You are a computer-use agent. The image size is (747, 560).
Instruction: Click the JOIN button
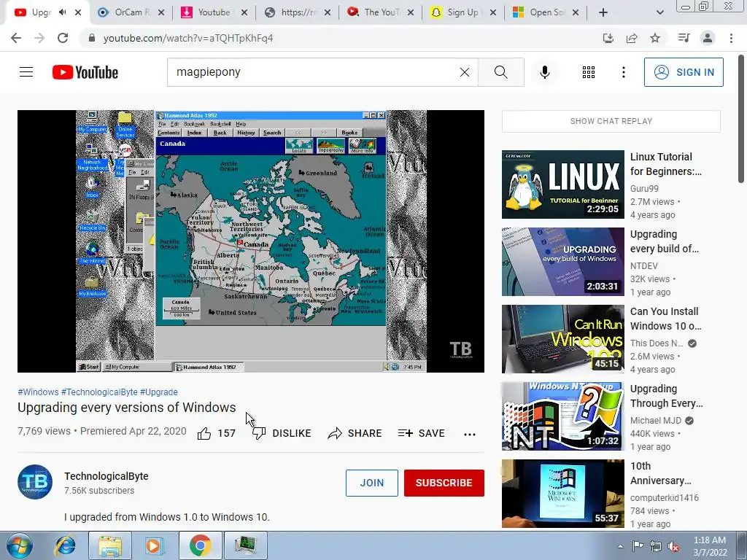(x=371, y=483)
